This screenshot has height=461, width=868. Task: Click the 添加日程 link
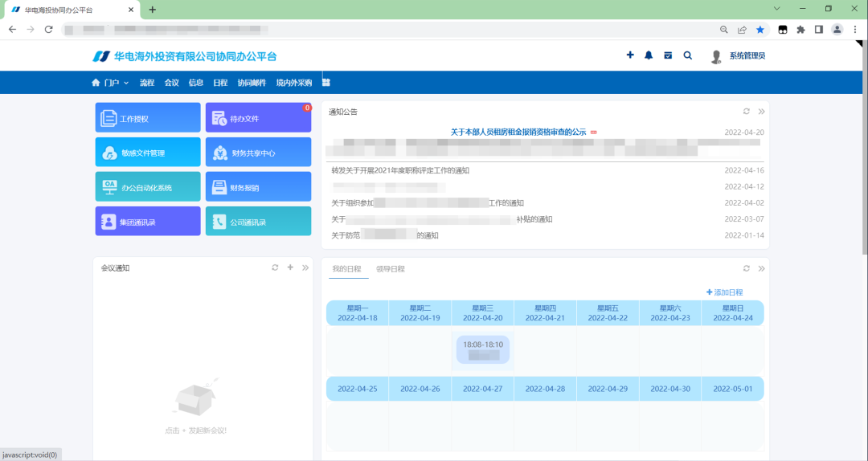point(724,292)
